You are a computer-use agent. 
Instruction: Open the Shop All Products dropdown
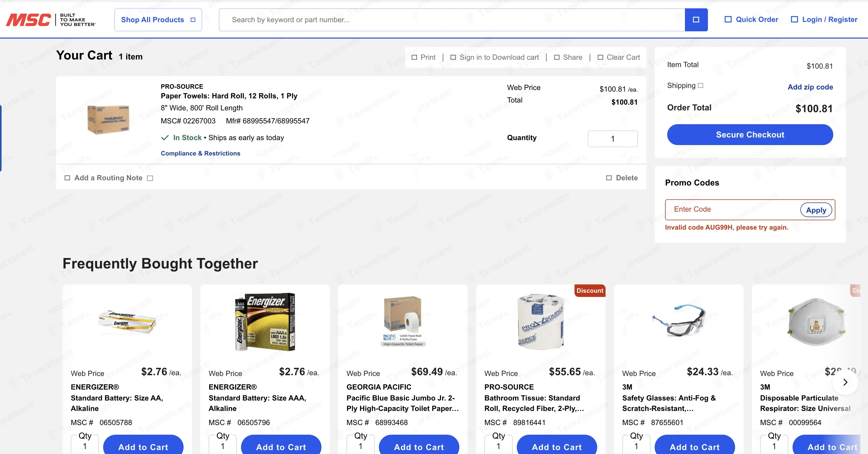pos(158,20)
